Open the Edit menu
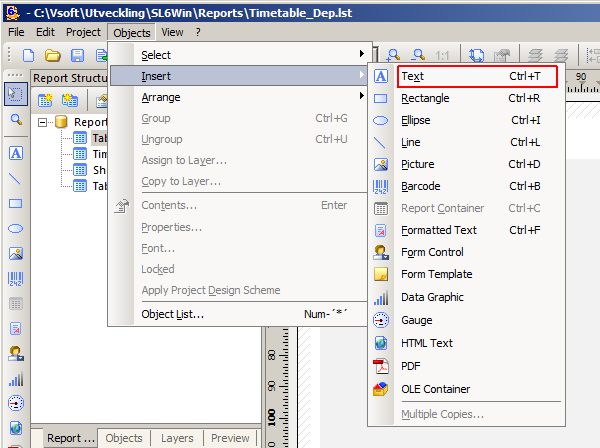Image resolution: width=600 pixels, height=448 pixels. point(45,32)
